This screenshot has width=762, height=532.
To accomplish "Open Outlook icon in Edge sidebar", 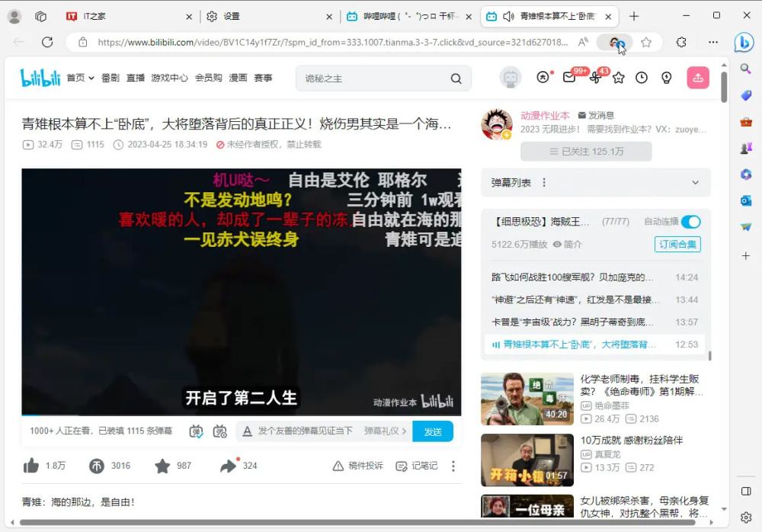I will 745,200.
